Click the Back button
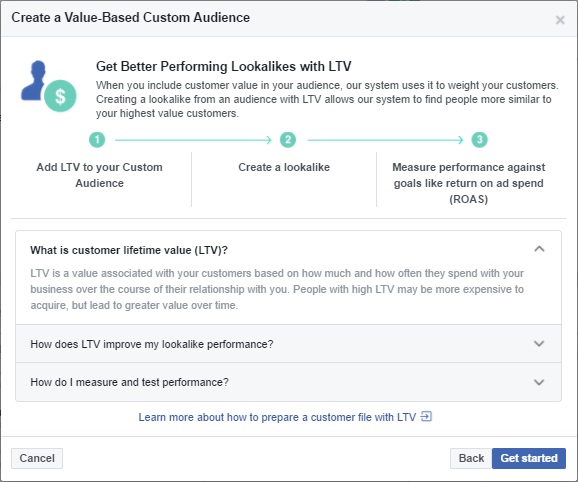Screen dimensions: 578x482 tap(471, 458)
